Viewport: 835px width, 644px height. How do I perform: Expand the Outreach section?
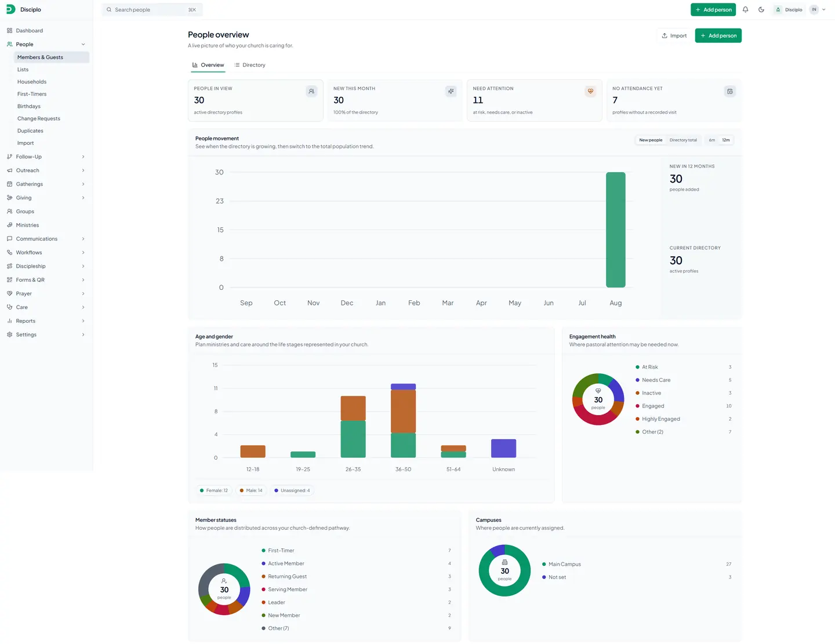tap(83, 170)
